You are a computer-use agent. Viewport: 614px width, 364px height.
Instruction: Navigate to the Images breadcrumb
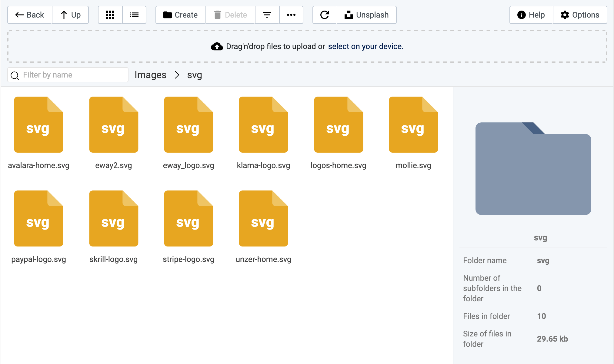coord(150,75)
